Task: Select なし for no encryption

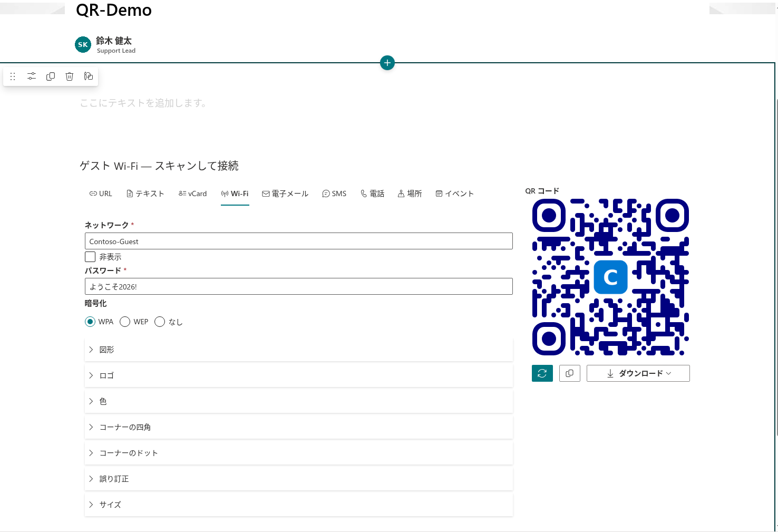Action: 160,322
